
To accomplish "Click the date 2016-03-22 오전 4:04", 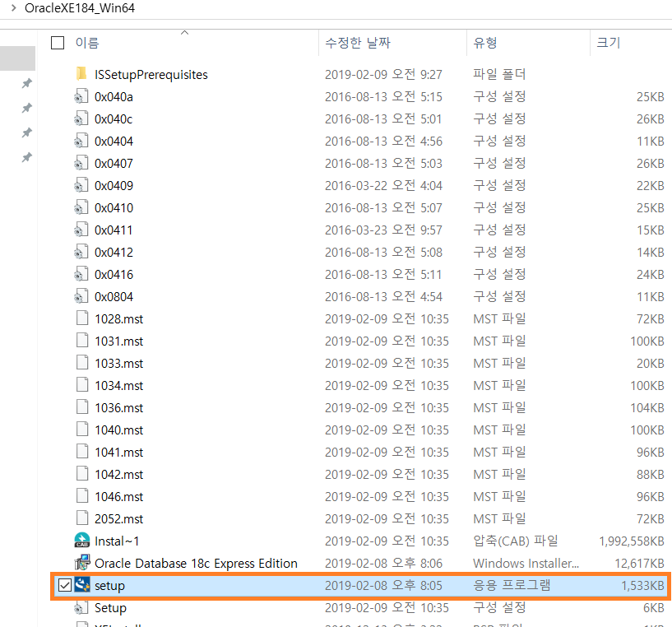I will (x=383, y=186).
